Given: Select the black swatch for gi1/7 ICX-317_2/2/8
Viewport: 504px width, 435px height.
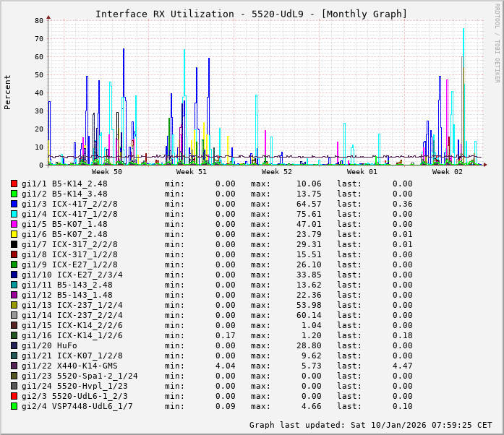Looking at the screenshot, I should pos(14,244).
